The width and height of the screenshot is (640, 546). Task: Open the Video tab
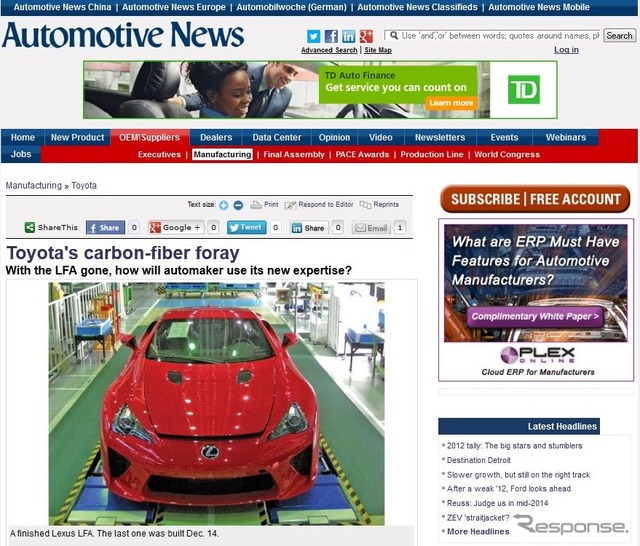(380, 138)
